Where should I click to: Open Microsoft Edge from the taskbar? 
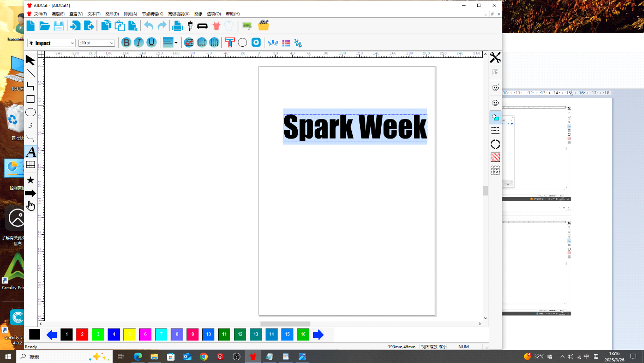pyautogui.click(x=137, y=356)
